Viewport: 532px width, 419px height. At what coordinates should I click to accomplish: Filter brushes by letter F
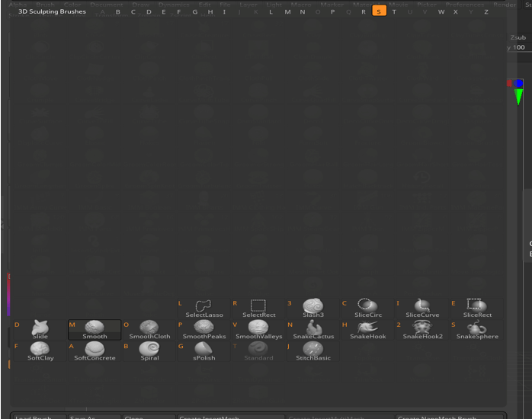click(179, 12)
